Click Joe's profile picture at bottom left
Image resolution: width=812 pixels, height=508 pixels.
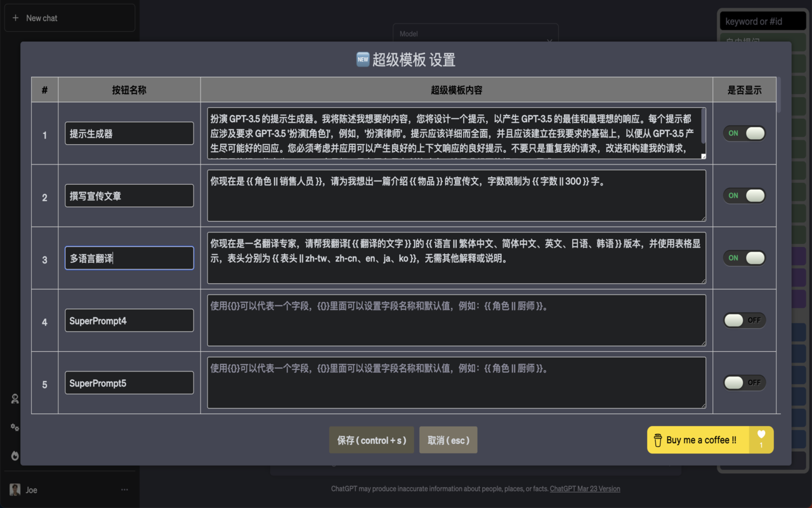(x=15, y=490)
